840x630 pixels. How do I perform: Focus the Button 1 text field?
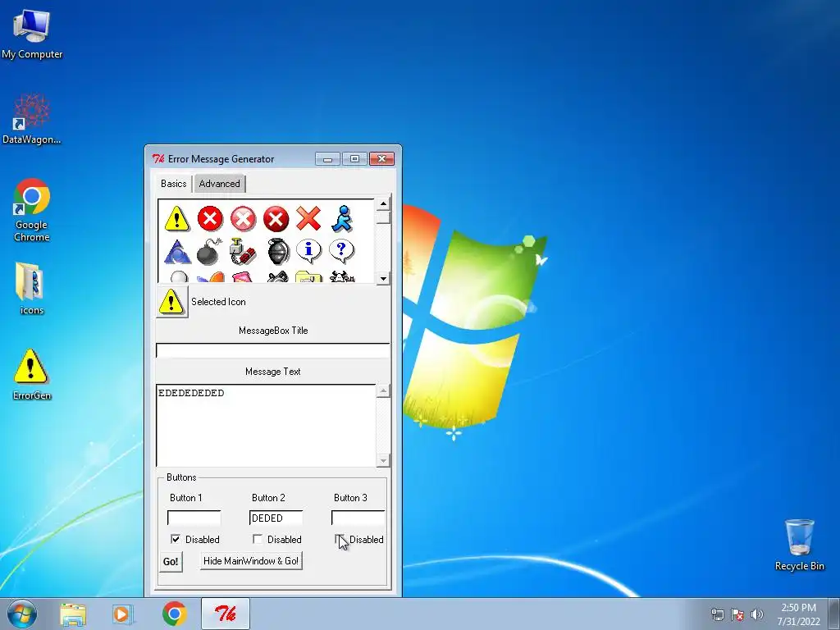click(x=194, y=518)
